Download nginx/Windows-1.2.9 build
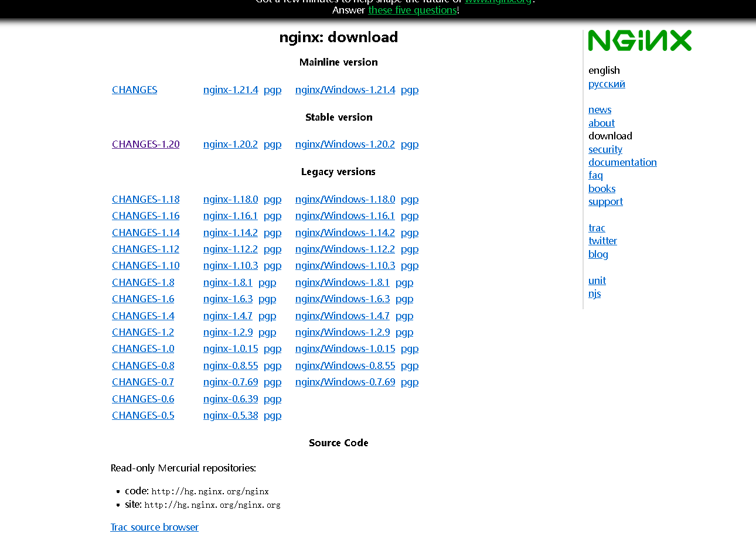This screenshot has height=537, width=756. (x=343, y=332)
